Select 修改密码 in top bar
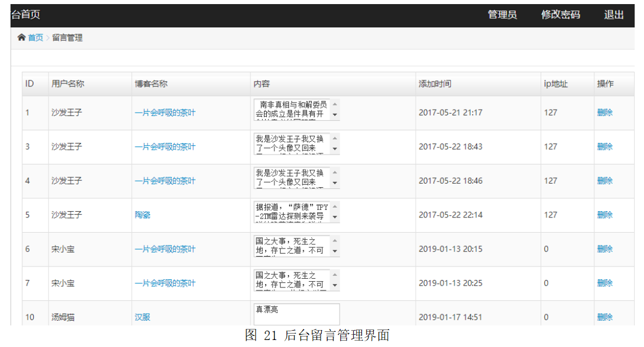644x347 pixels. 560,15
